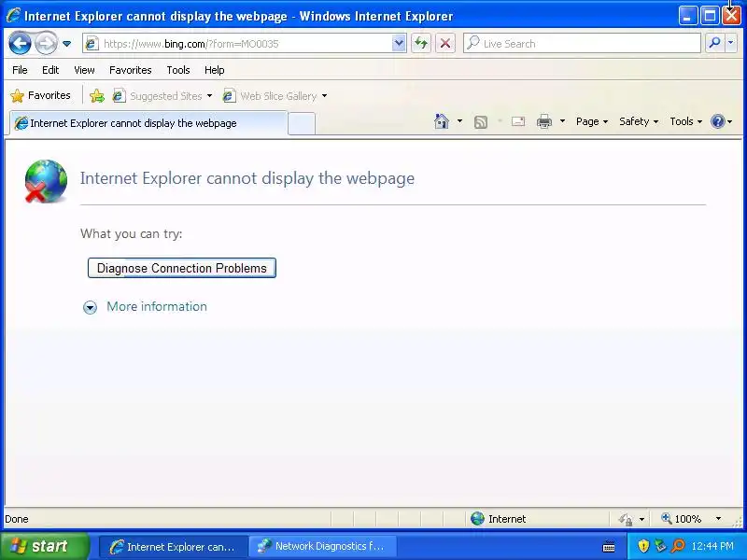The height and width of the screenshot is (560, 747).
Task: Open the File menu
Action: click(20, 71)
